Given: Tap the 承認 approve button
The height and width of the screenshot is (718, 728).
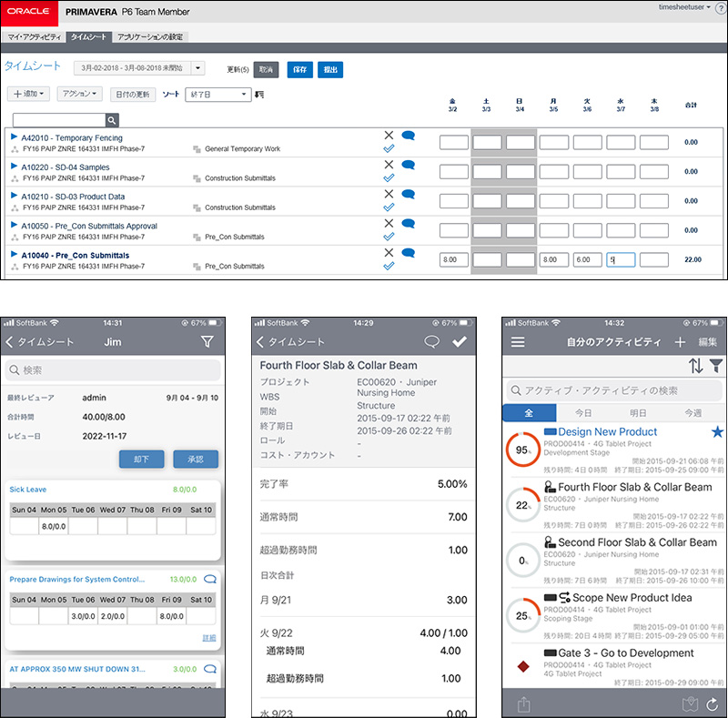Looking at the screenshot, I should pyautogui.click(x=196, y=459).
